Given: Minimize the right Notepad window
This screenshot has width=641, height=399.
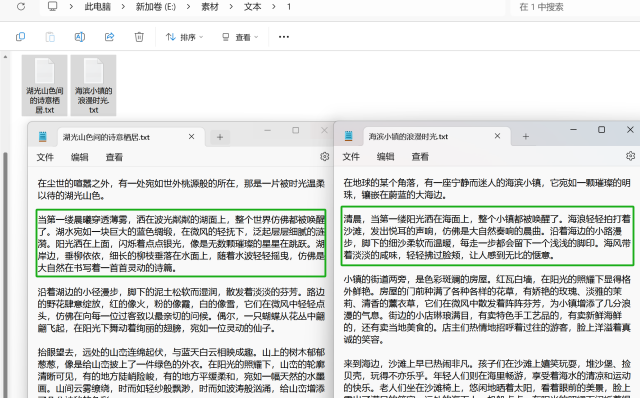Looking at the screenshot, I should click(574, 130).
